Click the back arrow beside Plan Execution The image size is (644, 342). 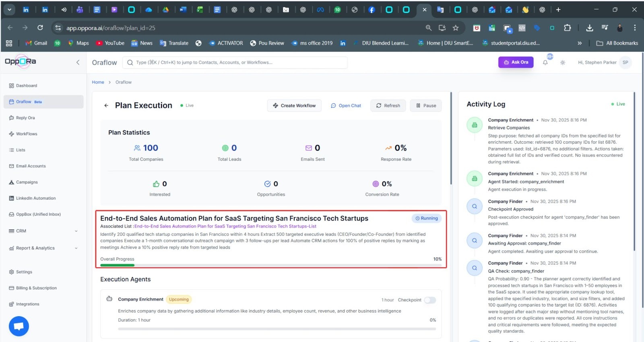pyautogui.click(x=106, y=105)
